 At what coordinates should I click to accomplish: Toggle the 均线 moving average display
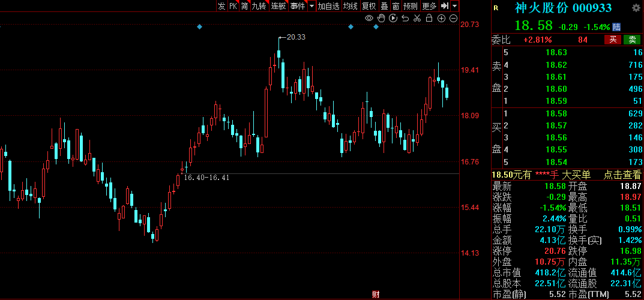pyautogui.click(x=351, y=6)
